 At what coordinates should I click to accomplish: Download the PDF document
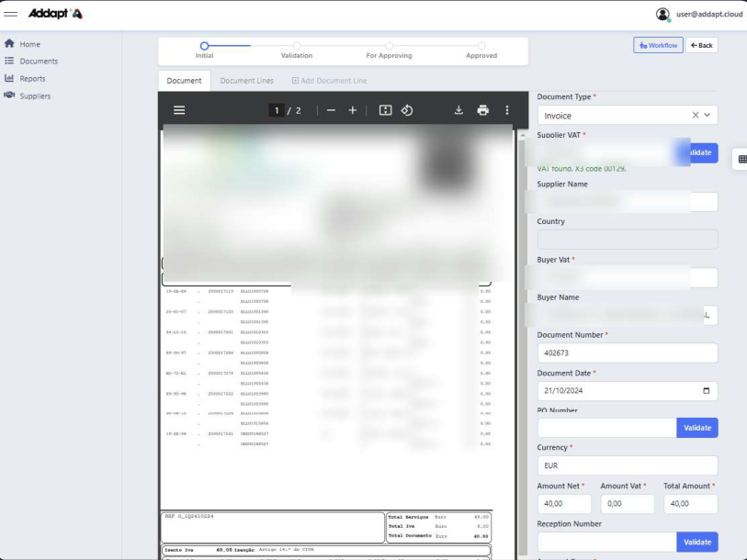[458, 110]
